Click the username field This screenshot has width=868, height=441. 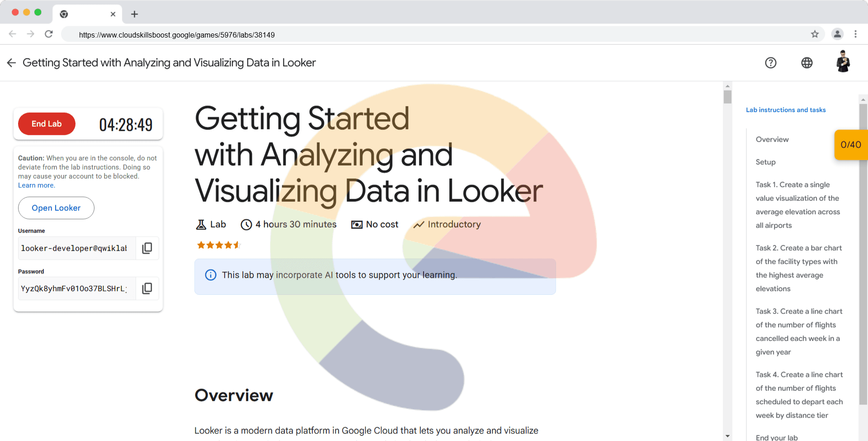77,248
